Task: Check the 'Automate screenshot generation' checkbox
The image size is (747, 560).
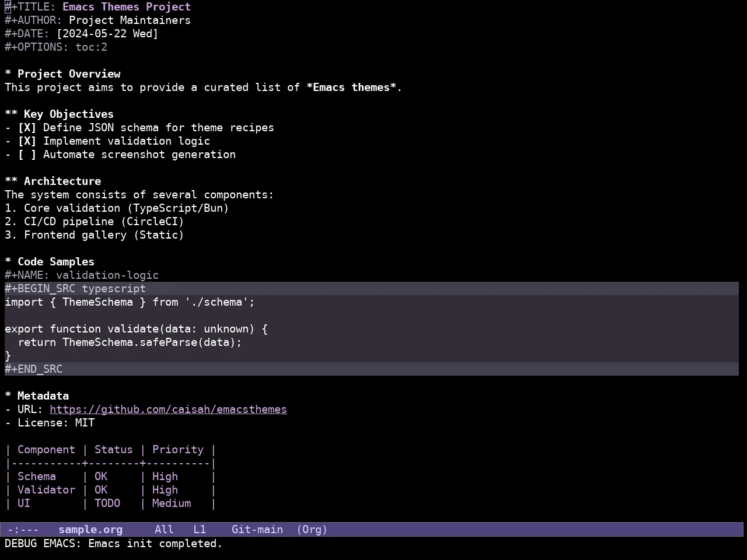Action: [x=27, y=155]
